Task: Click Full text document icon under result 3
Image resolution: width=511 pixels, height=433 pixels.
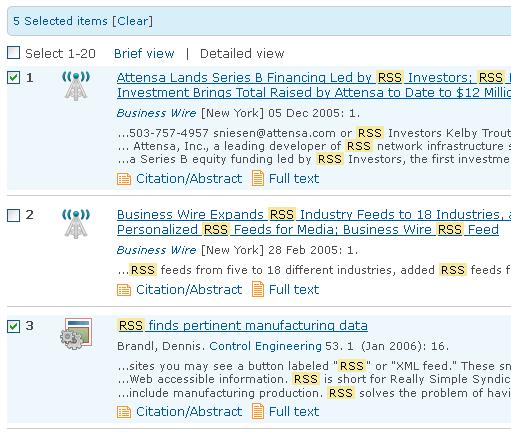Action: pos(258,411)
